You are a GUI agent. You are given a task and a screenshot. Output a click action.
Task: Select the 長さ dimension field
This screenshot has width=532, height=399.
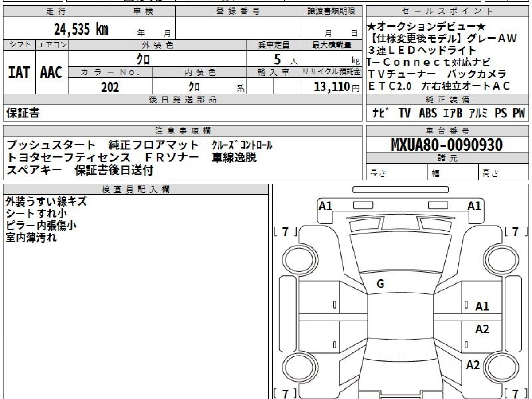tap(397, 172)
